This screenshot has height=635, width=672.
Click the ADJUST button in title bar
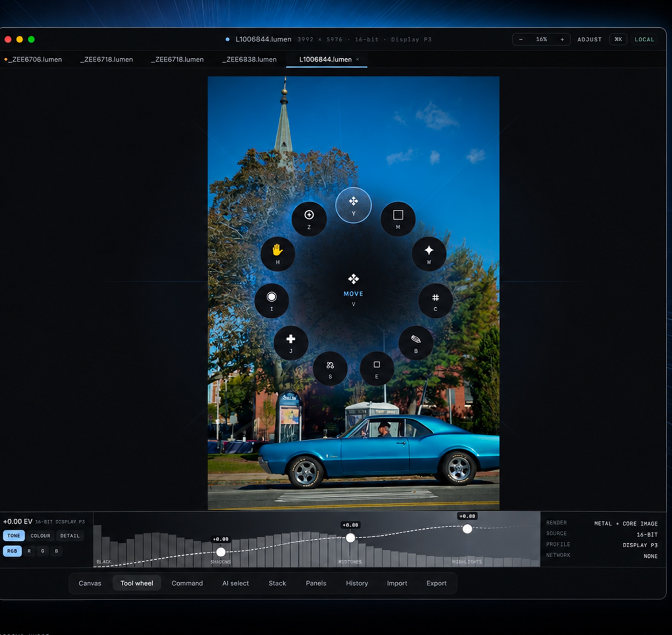pyautogui.click(x=589, y=39)
